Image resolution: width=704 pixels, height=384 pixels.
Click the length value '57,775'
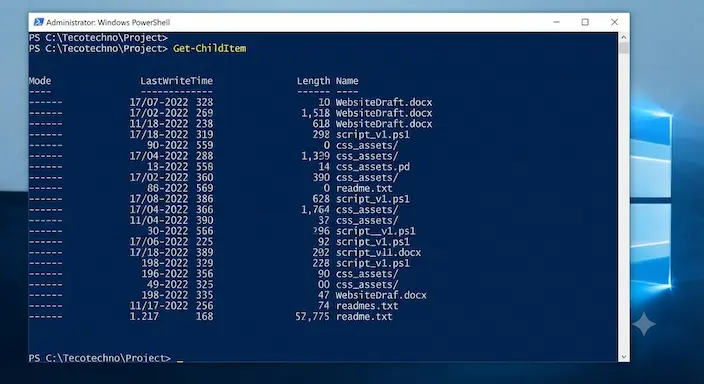[x=312, y=317]
